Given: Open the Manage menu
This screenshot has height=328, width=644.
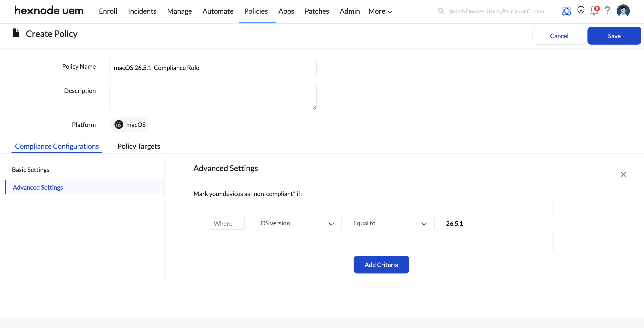Looking at the screenshot, I should pyautogui.click(x=179, y=11).
